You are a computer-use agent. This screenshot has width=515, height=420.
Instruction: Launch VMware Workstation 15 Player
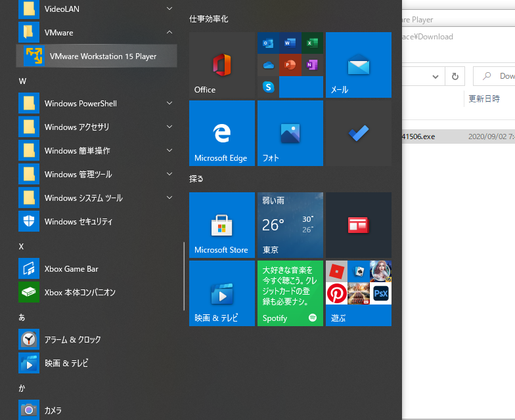[x=97, y=56]
